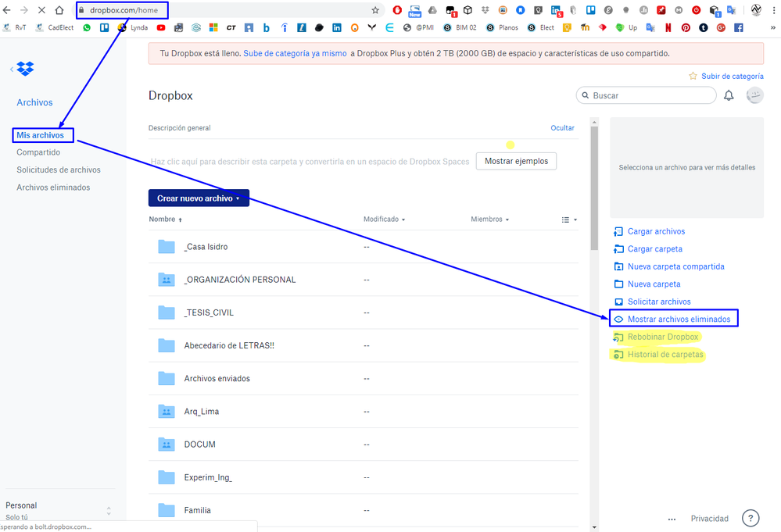Bookmark page with star icon
The width and height of the screenshot is (781, 532).
point(375,10)
